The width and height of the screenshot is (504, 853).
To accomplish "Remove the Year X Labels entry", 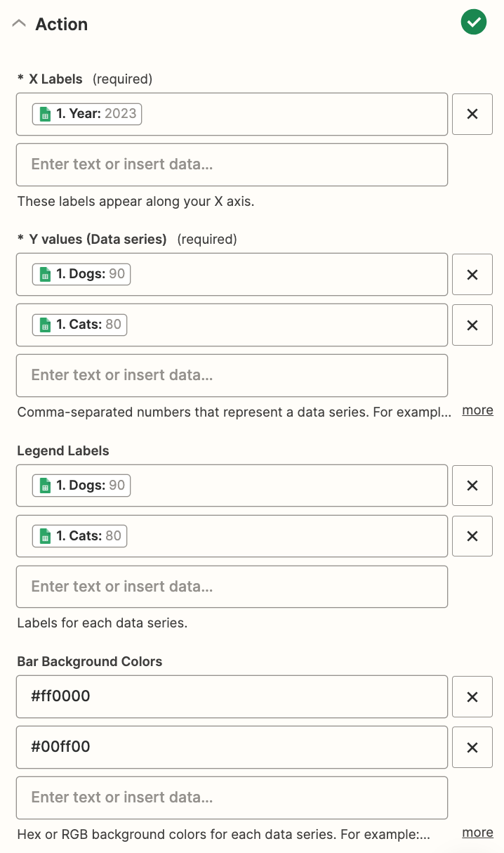I will tap(472, 114).
